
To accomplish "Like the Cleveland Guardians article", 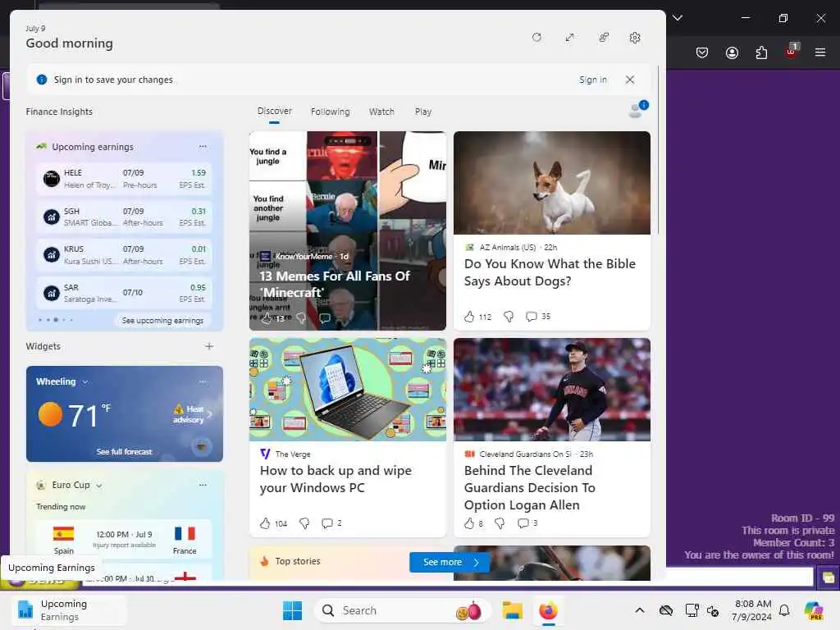I will click(469, 523).
